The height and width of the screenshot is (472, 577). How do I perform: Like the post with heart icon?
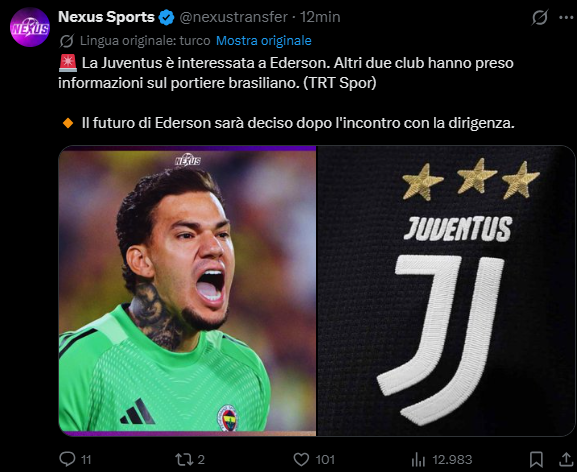301,459
